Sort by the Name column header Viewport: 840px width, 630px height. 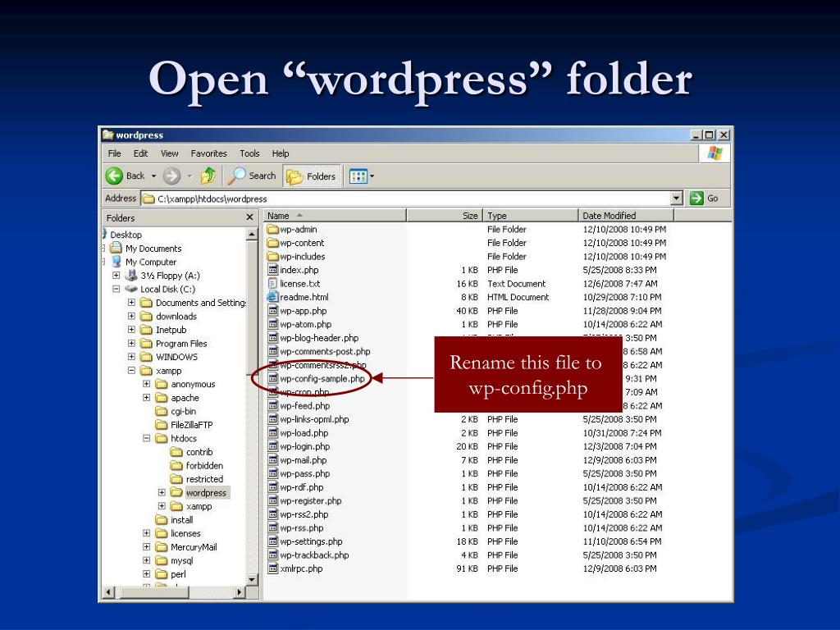click(335, 216)
